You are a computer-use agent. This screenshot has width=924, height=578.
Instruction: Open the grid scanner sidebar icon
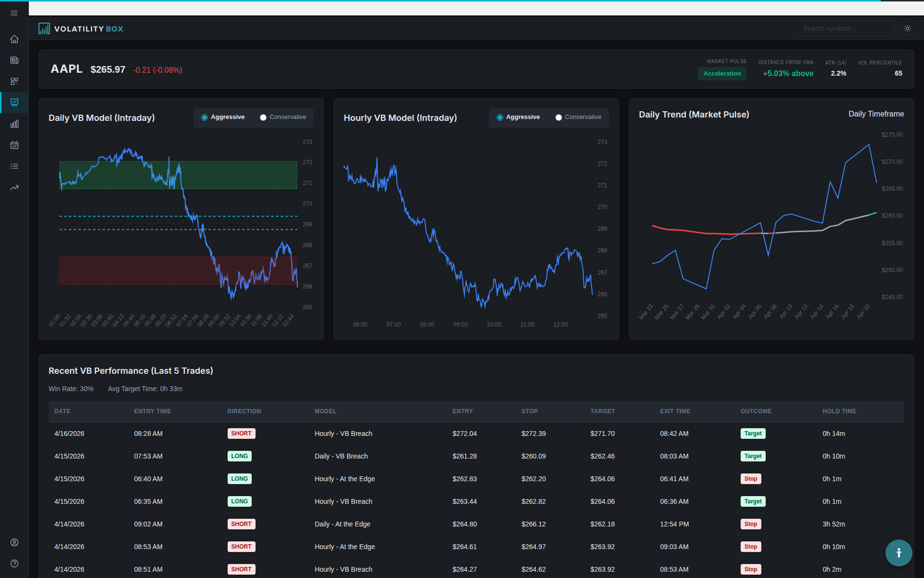pos(14,81)
